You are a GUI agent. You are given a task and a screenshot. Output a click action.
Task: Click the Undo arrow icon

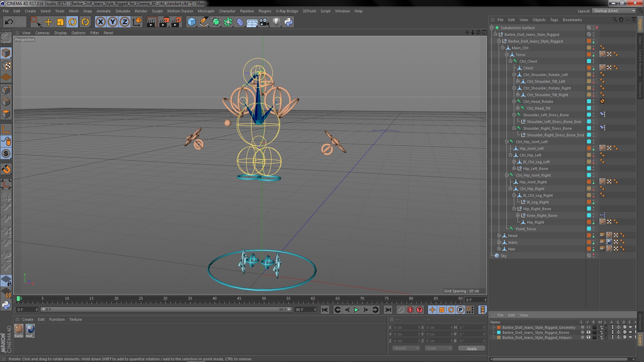[9, 22]
